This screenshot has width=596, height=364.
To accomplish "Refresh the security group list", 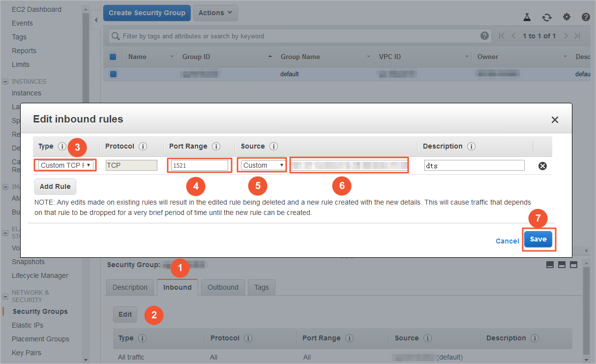I will coord(547,17).
